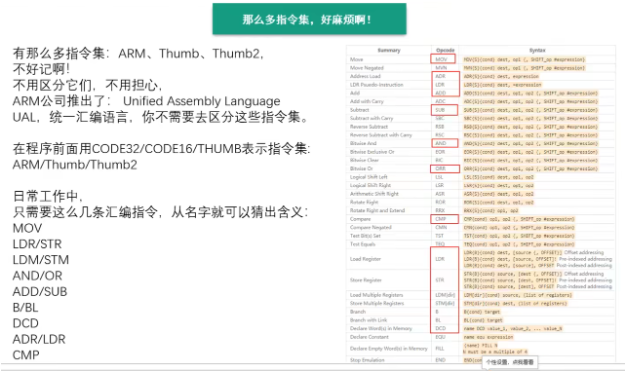The width and height of the screenshot is (625, 371).
Task: Click the CODE32/CODE16/THUMB text line
Action: 161,149
